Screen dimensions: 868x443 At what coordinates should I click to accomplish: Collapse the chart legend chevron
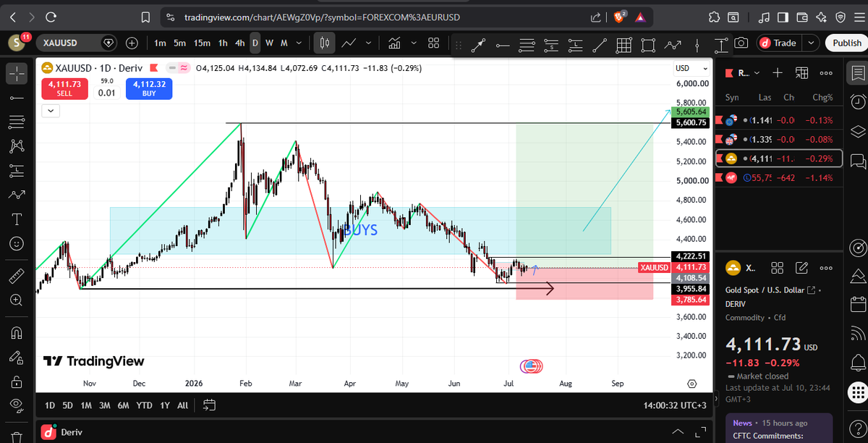click(x=51, y=111)
